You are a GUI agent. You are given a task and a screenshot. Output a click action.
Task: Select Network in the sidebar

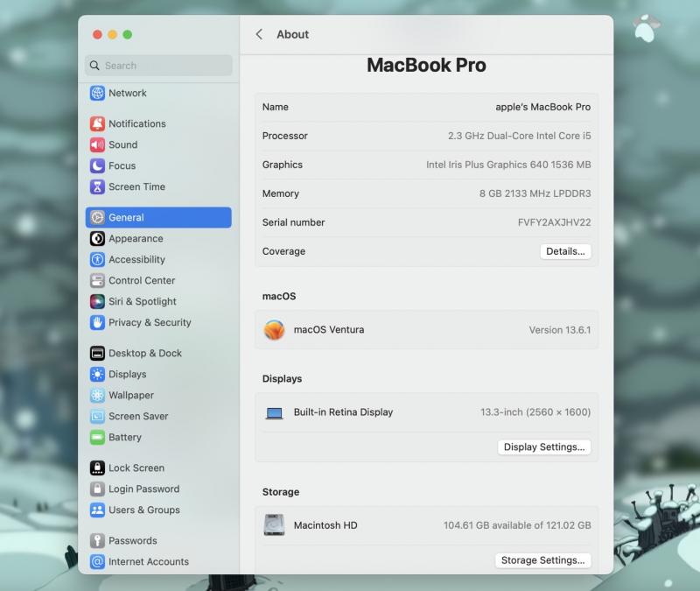158,93
